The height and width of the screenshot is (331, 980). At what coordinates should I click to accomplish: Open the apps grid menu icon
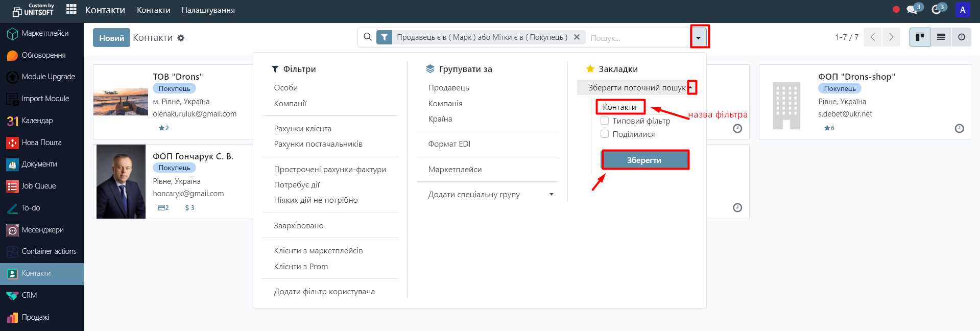(x=71, y=10)
